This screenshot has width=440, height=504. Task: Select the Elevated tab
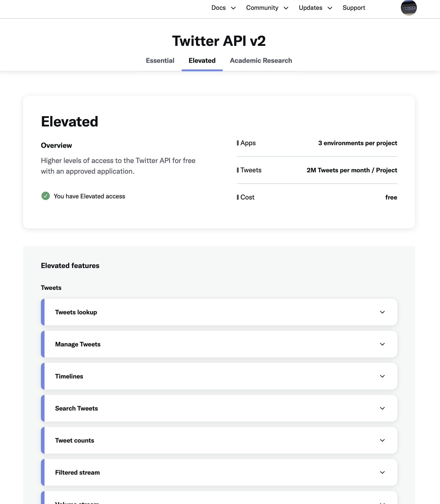[202, 61]
